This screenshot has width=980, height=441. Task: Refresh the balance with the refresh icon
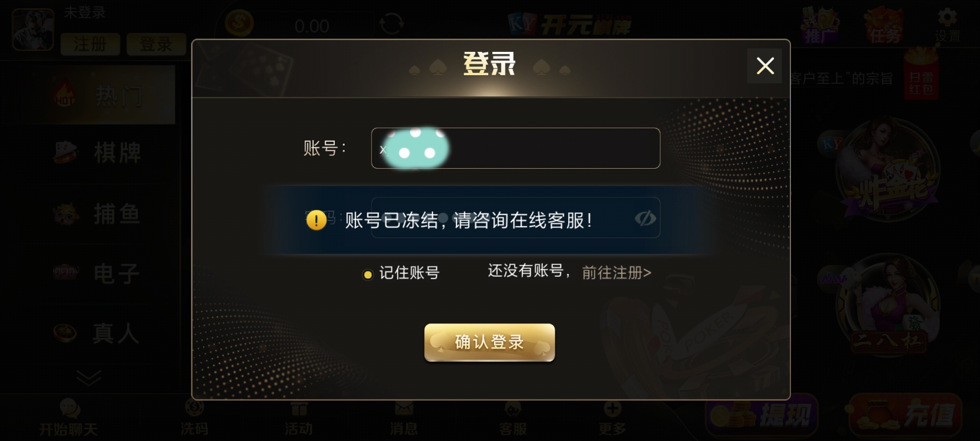click(x=391, y=24)
